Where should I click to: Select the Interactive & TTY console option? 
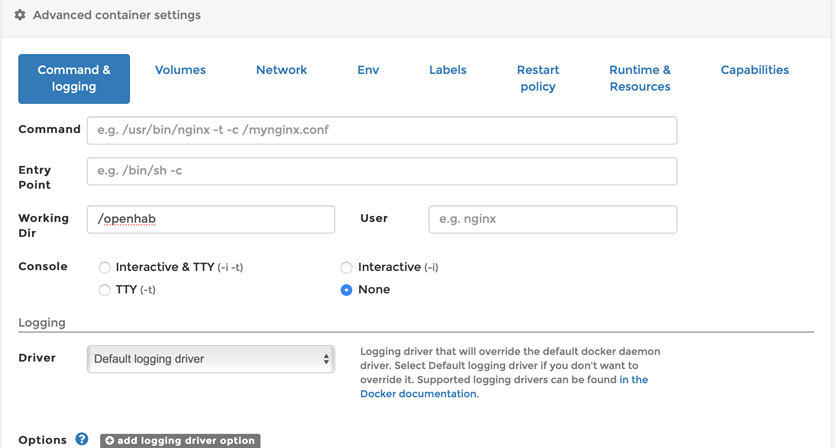105,268
